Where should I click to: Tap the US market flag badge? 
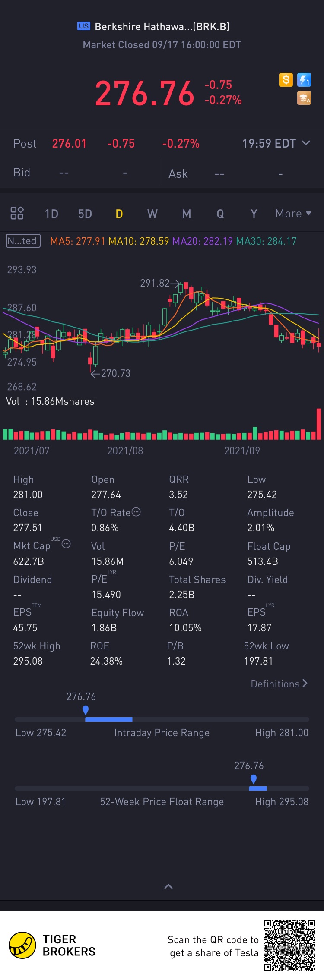[x=83, y=26]
